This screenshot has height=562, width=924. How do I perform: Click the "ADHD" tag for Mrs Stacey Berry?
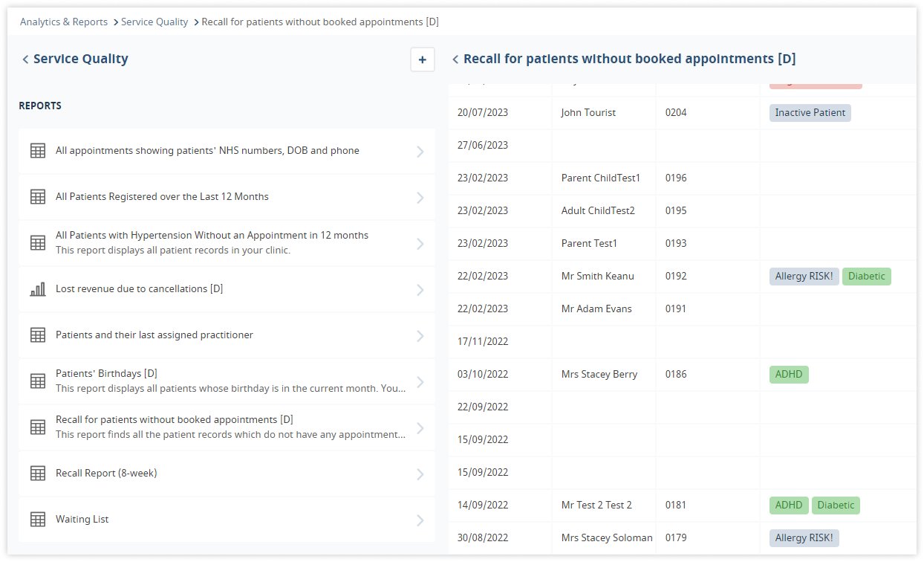(x=788, y=374)
